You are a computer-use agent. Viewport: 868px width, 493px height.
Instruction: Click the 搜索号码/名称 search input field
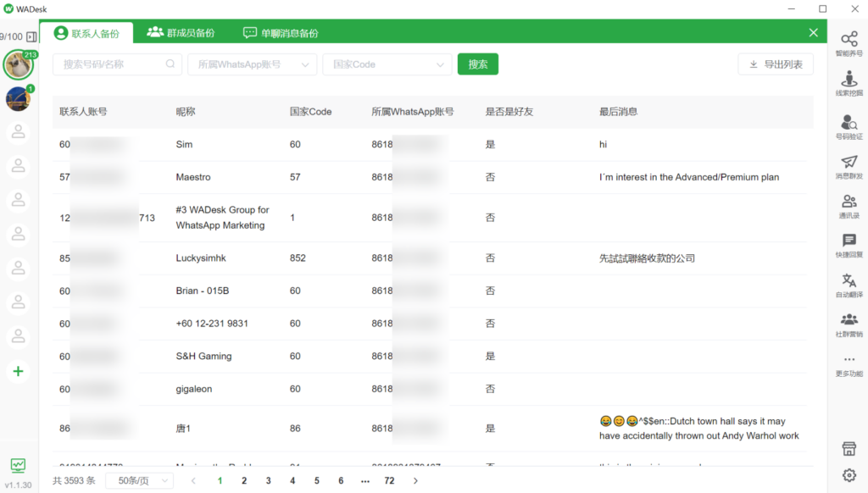coord(117,64)
